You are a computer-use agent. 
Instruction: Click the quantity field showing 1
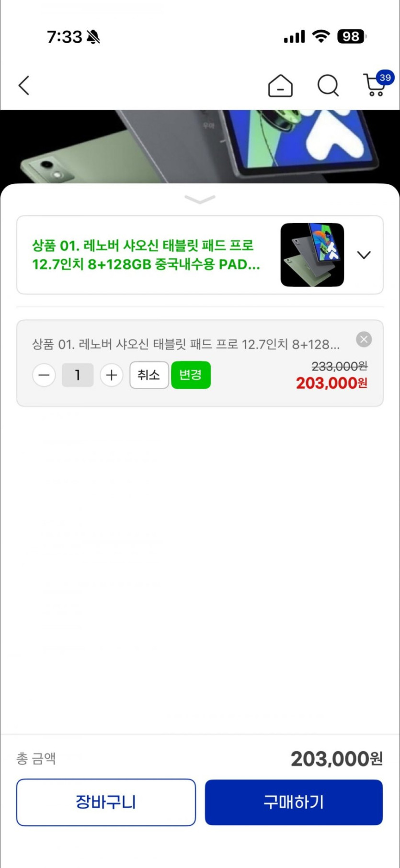[x=78, y=375]
